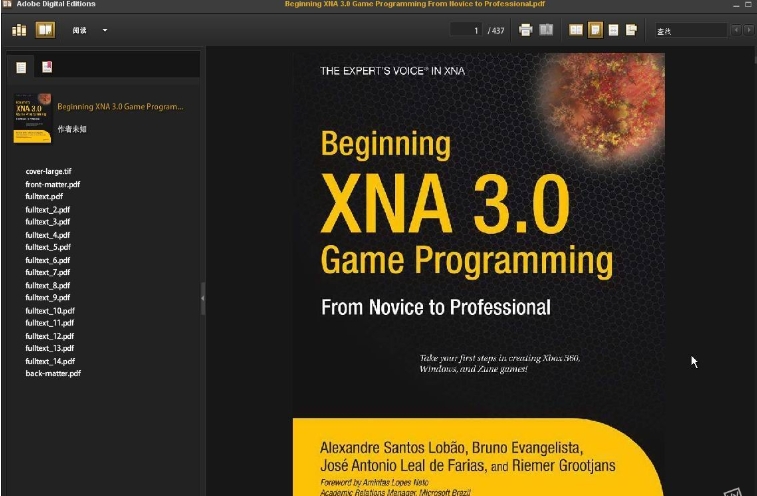
Task: Open fulltext.pdf entry
Action: click(44, 196)
